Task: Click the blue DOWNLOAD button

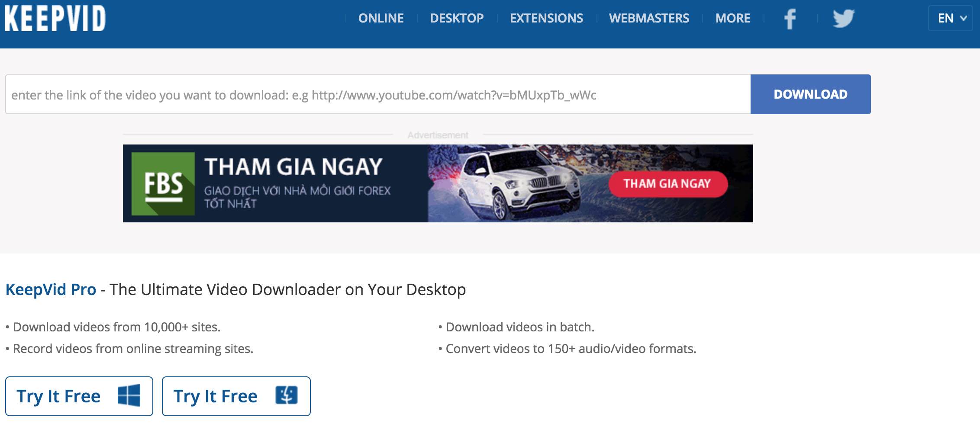Action: click(811, 94)
